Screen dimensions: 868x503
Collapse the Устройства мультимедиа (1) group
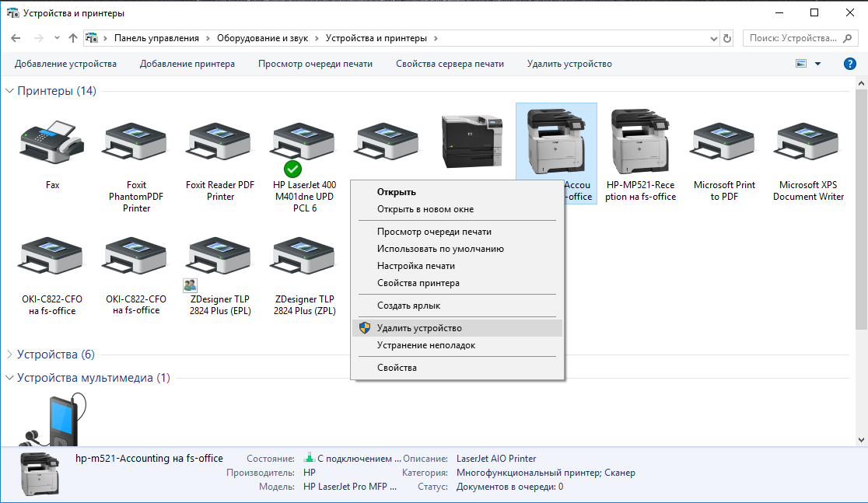coord(9,377)
